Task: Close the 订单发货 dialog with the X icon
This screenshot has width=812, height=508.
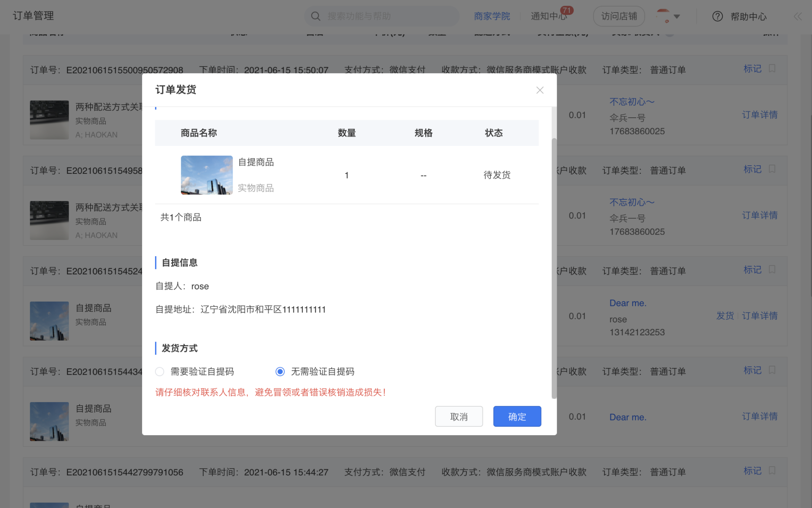Action: [x=540, y=90]
